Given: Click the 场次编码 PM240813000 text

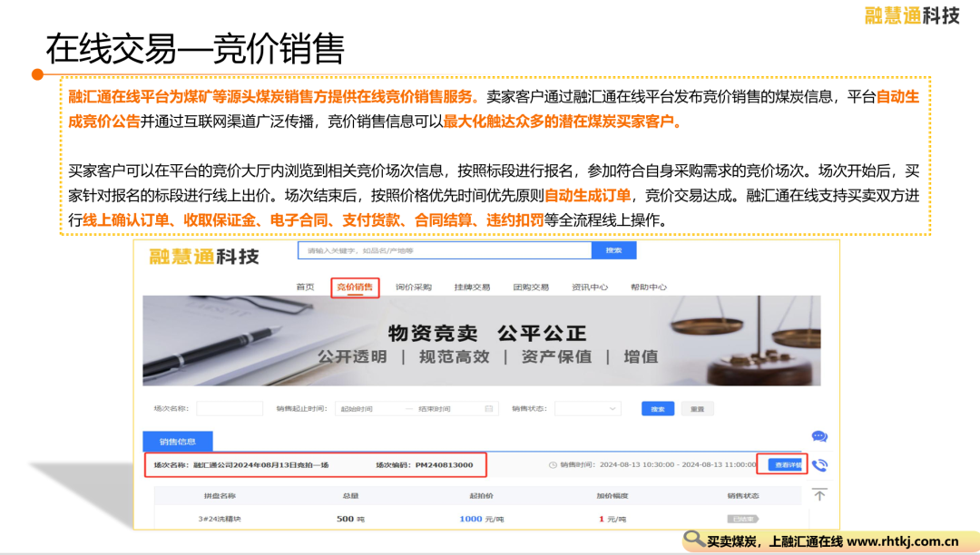Looking at the screenshot, I should 425,465.
